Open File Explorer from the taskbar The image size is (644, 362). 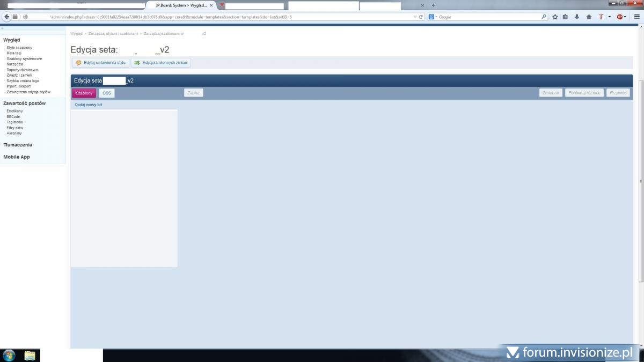point(30,355)
